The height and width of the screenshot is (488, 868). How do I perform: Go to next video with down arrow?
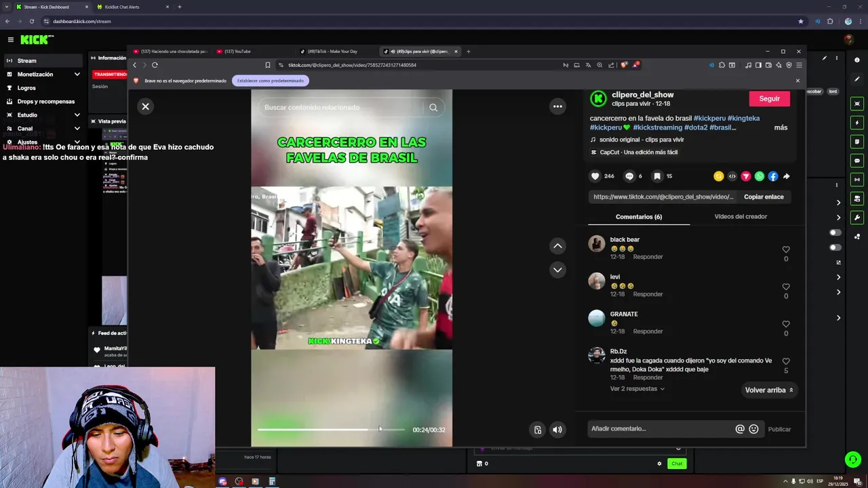coord(557,270)
